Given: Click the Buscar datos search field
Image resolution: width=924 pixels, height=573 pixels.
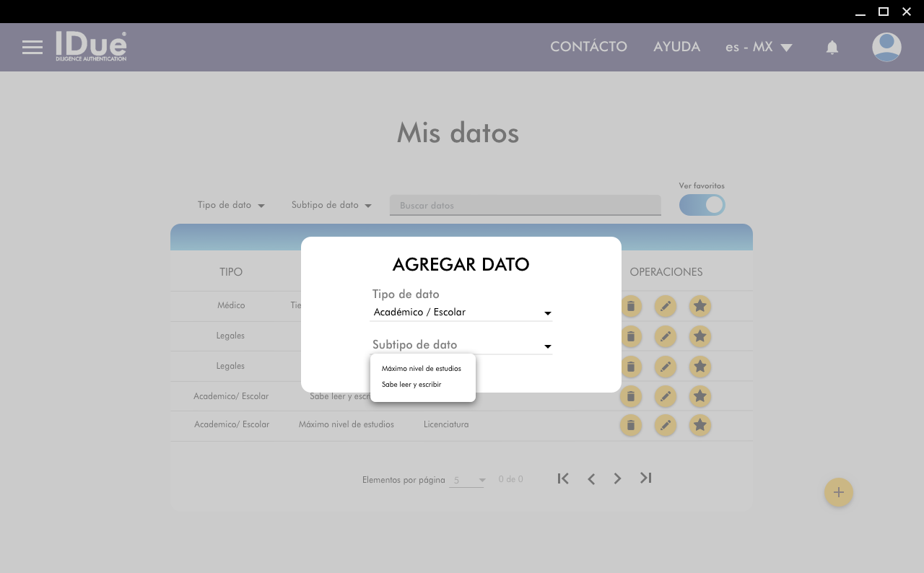Looking at the screenshot, I should click(x=525, y=206).
